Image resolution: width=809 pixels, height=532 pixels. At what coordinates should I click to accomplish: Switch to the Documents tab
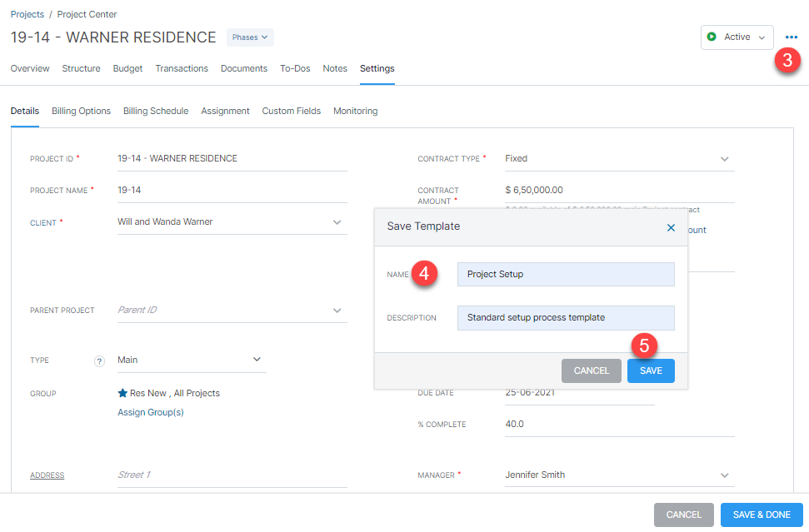[244, 68]
